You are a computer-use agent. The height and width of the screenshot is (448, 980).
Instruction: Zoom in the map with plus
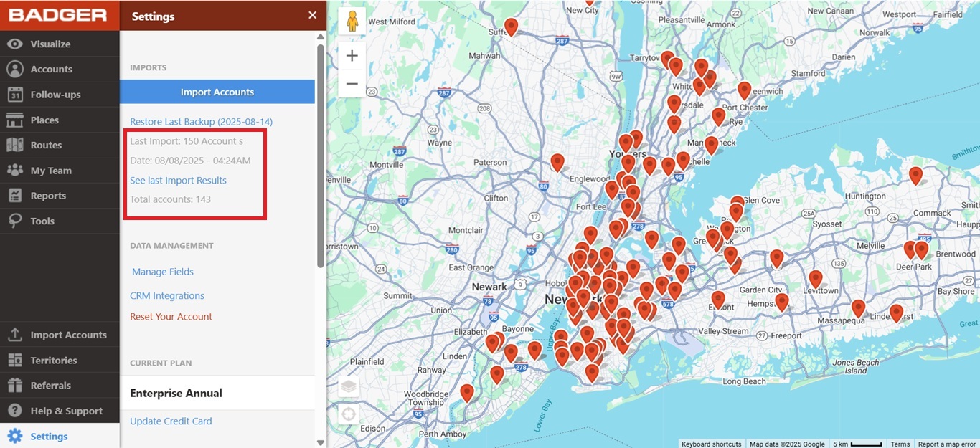click(352, 56)
